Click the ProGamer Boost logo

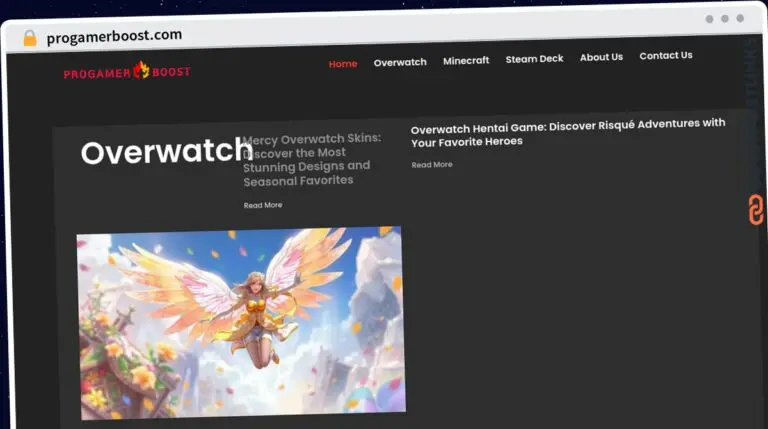pyautogui.click(x=127, y=72)
